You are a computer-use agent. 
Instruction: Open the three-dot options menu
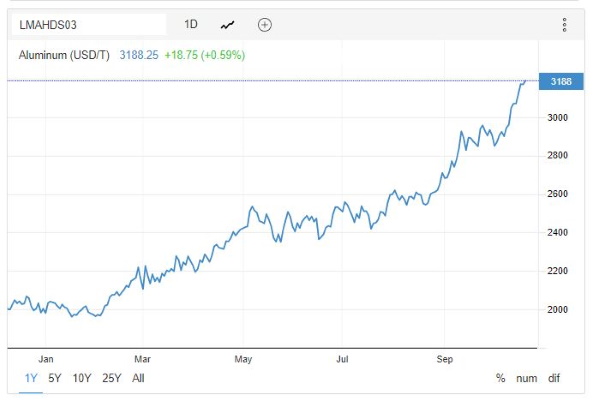[x=564, y=25]
